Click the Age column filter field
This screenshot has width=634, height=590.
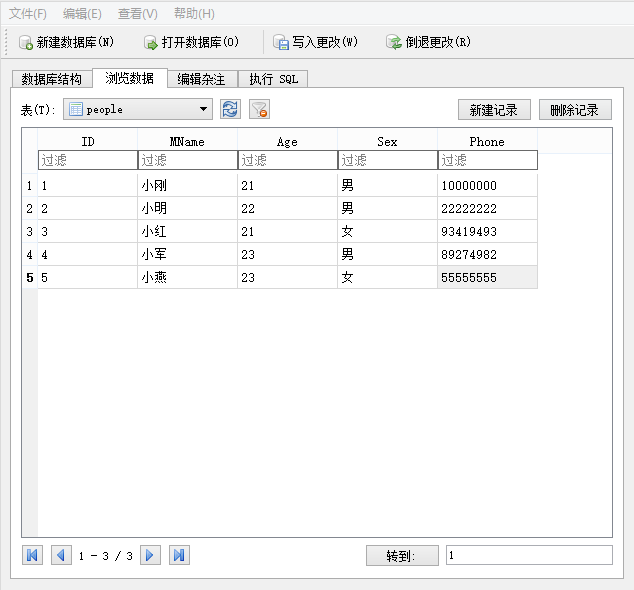(x=287, y=160)
